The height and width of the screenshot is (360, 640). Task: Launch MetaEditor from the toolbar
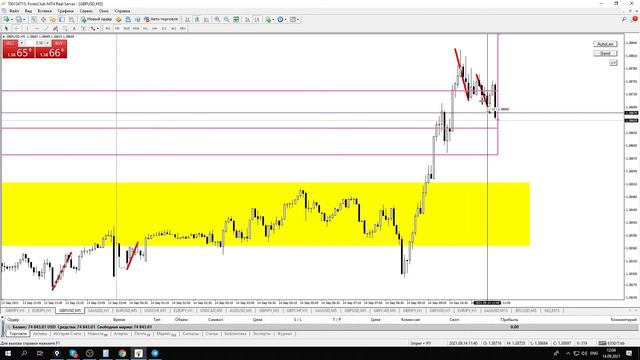click(118, 19)
